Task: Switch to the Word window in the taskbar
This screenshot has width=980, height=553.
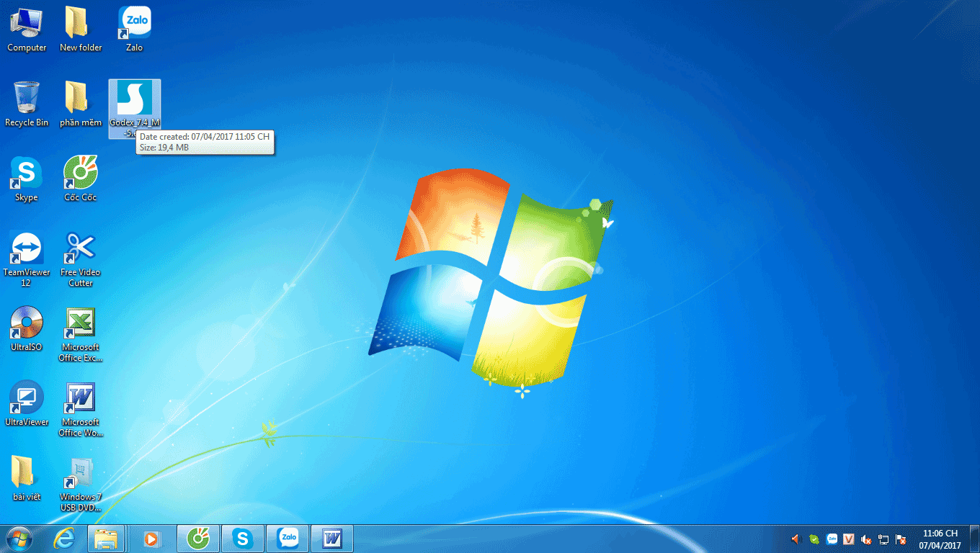Action: click(332, 539)
